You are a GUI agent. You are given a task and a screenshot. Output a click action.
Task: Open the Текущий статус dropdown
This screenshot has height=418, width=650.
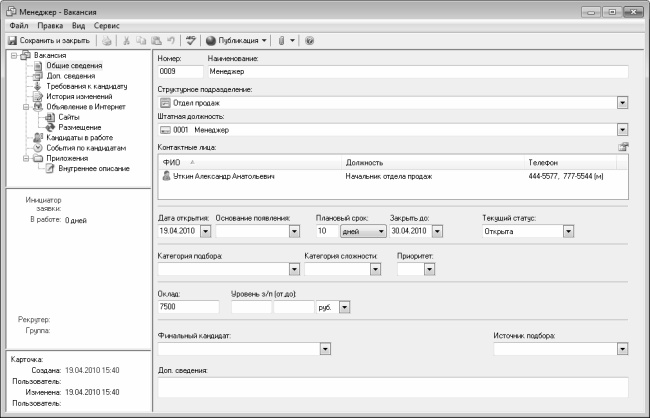(568, 231)
